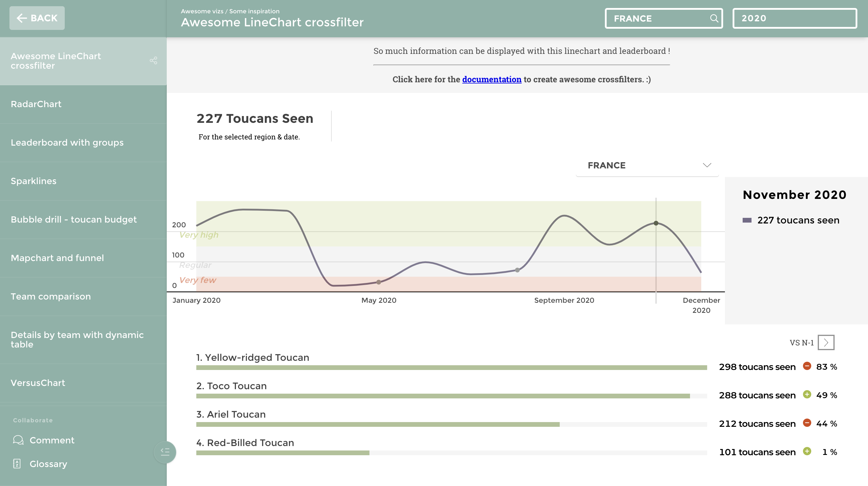
Task: Open the 2020 year selector in header
Action: coord(795,18)
